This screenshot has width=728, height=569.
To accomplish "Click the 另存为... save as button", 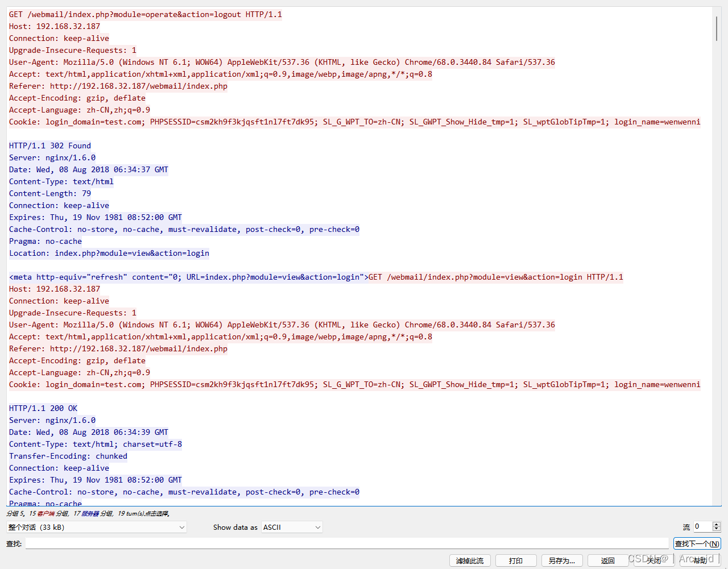I will click(562, 560).
